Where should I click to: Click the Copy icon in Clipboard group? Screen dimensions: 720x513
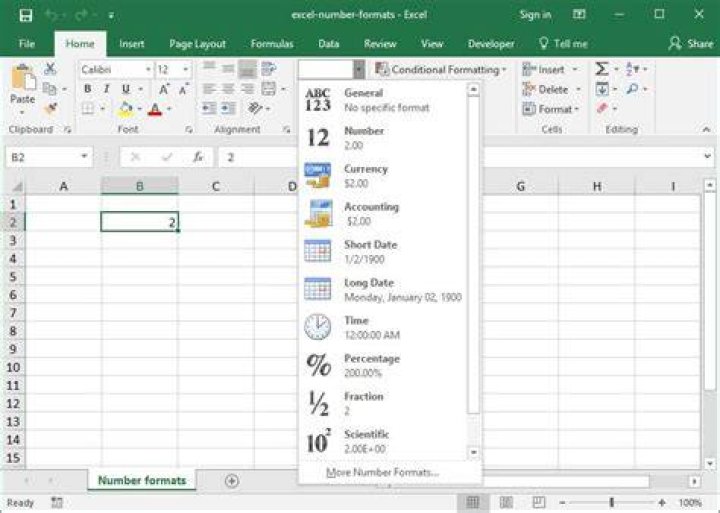click(x=49, y=89)
